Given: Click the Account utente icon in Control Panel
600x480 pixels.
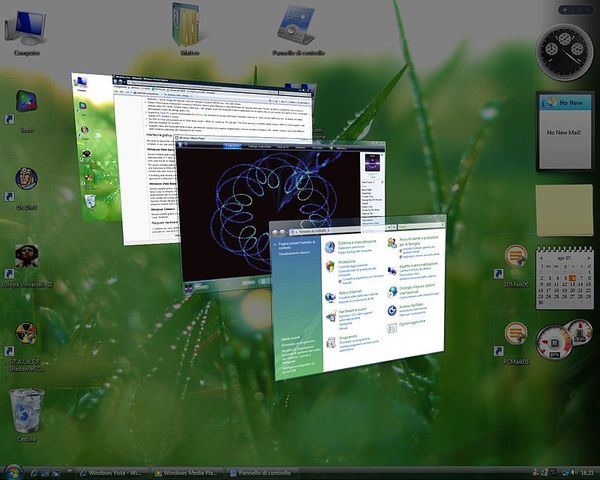Looking at the screenshot, I should tap(392, 242).
